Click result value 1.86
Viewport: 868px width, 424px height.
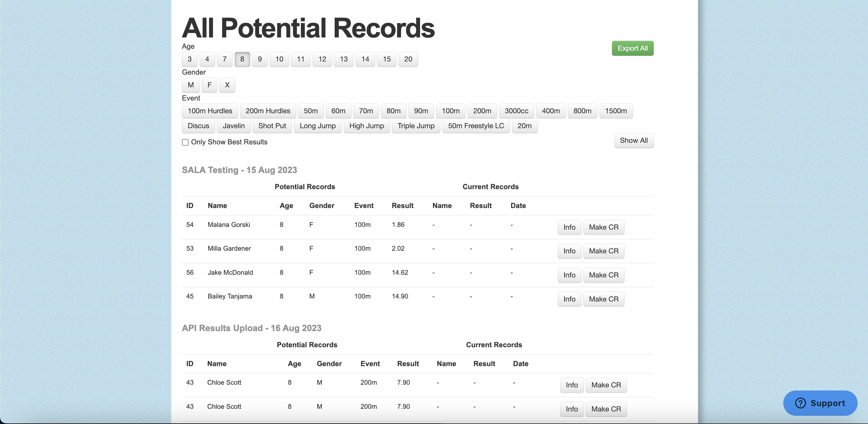pos(398,224)
